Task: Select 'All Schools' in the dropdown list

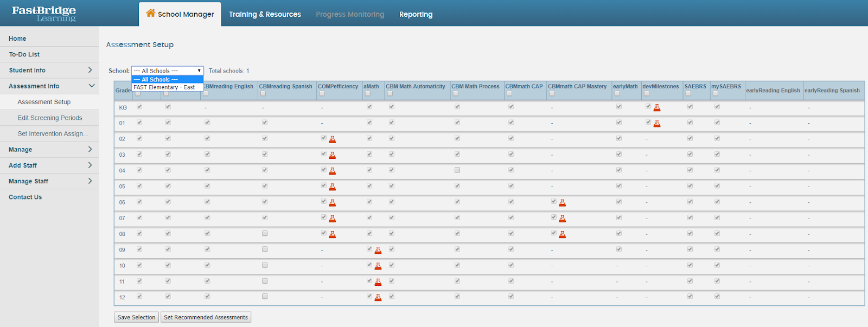Action: pos(168,79)
